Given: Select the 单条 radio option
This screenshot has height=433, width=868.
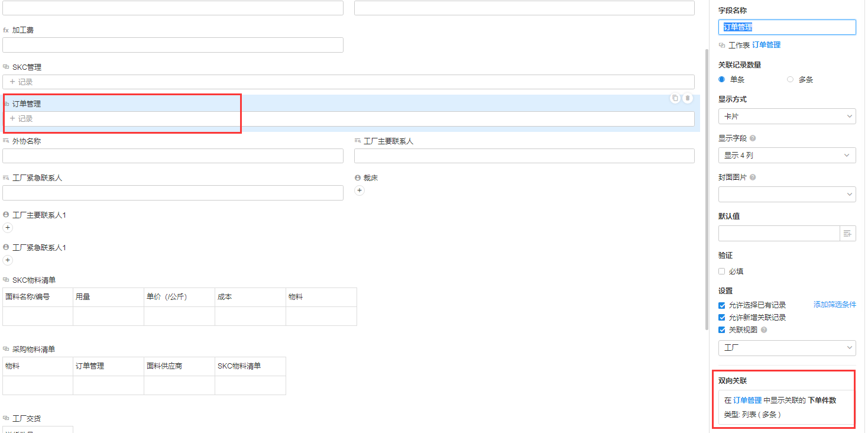Looking at the screenshot, I should [722, 80].
